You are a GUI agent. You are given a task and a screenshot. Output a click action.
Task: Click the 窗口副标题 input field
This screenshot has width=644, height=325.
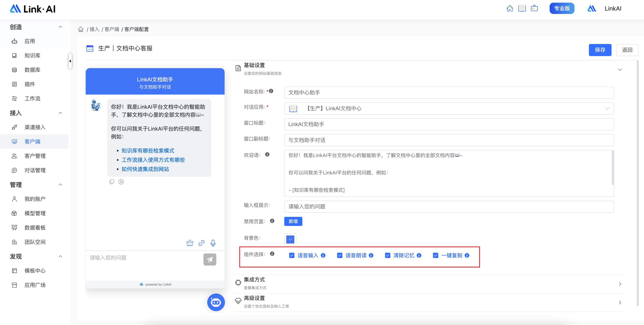click(449, 140)
